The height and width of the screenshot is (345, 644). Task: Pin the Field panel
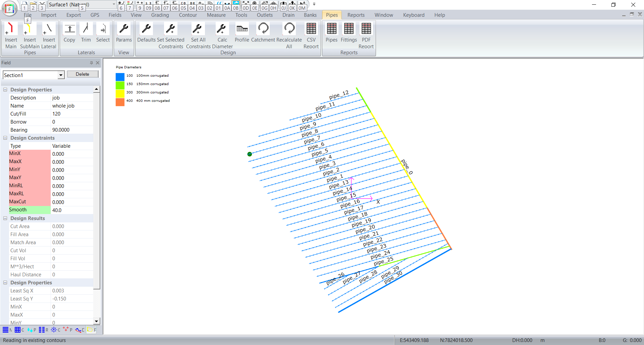[91, 63]
